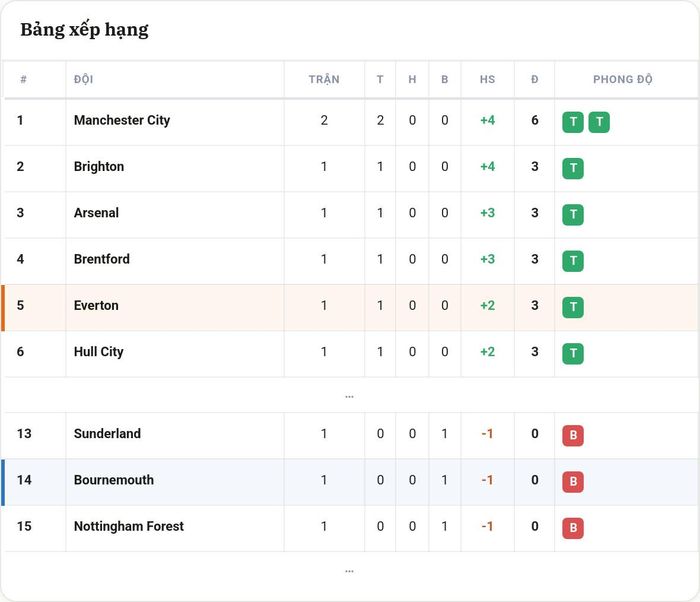Click Hull City's green T form badge
The image size is (700, 602).
[x=573, y=354]
